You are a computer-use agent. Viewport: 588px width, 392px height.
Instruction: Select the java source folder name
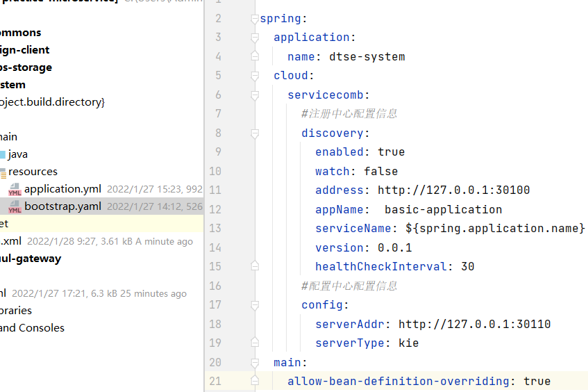tap(18, 154)
